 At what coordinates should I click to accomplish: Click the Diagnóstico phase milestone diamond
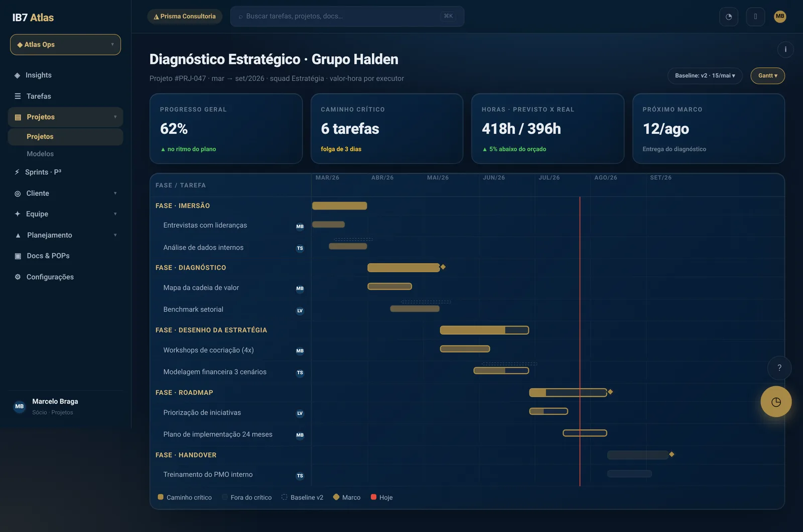(x=443, y=267)
